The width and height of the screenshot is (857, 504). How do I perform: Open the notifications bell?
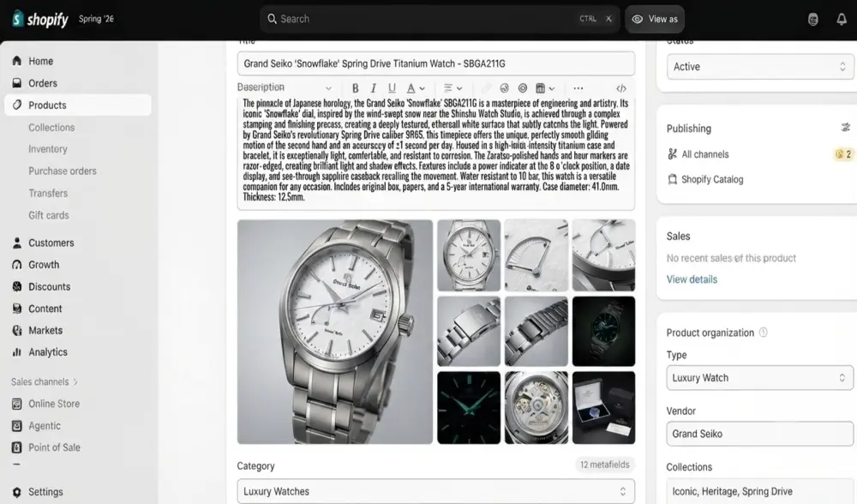pyautogui.click(x=842, y=19)
